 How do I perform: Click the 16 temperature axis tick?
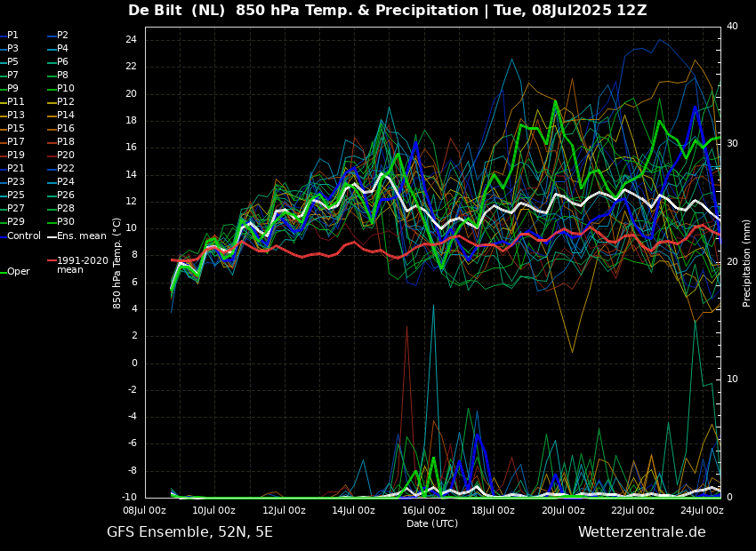coord(131,148)
